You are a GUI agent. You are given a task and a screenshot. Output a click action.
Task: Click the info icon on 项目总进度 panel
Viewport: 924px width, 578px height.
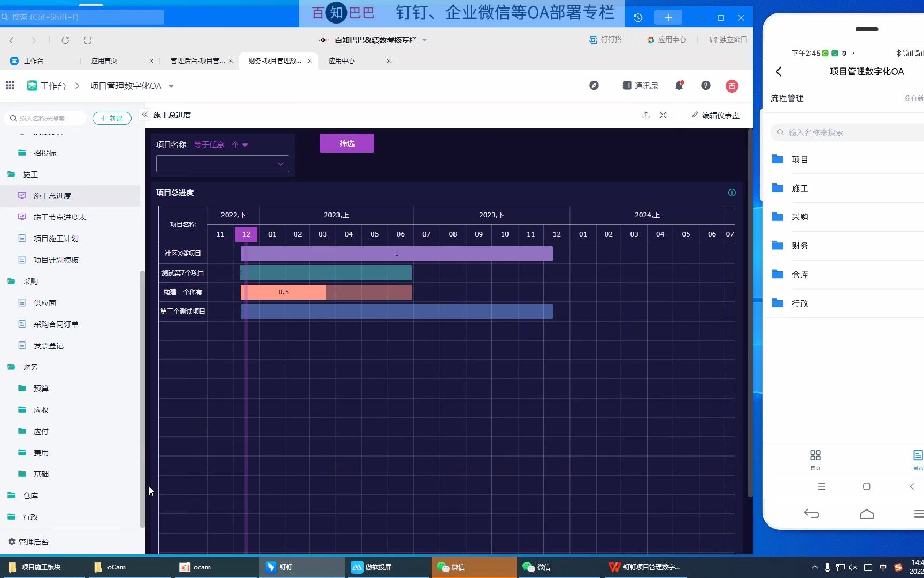(x=732, y=193)
